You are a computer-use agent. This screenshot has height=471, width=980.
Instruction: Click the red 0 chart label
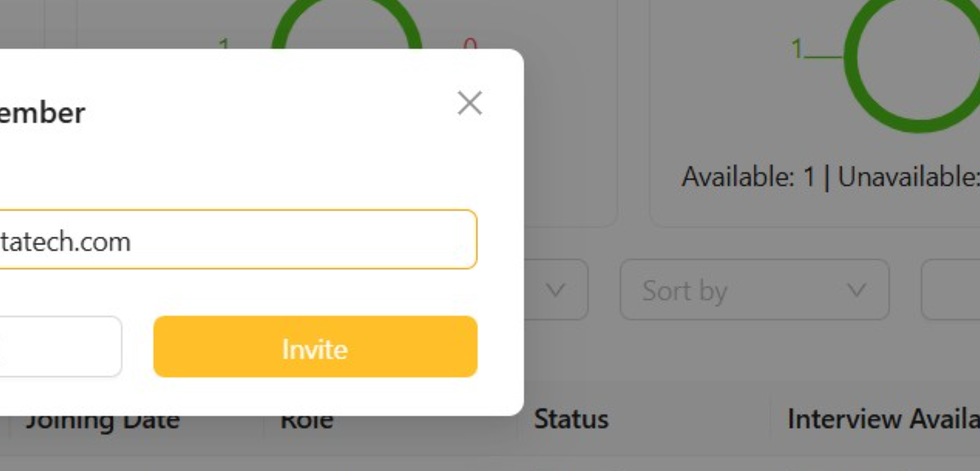click(x=469, y=43)
